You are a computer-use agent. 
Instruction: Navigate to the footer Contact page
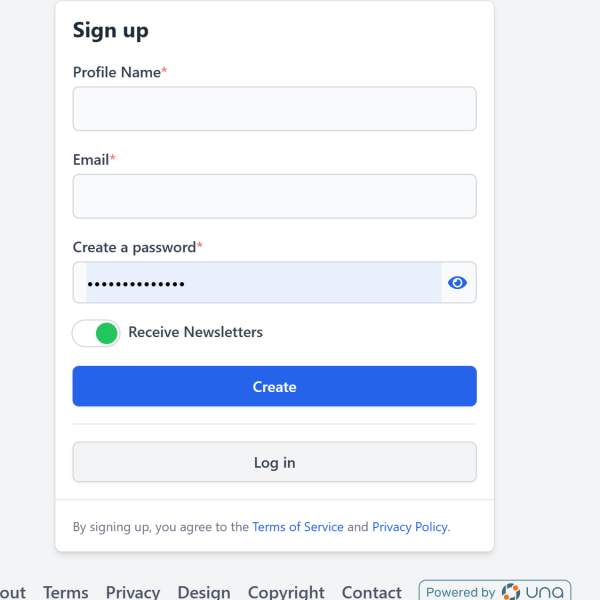click(x=371, y=592)
